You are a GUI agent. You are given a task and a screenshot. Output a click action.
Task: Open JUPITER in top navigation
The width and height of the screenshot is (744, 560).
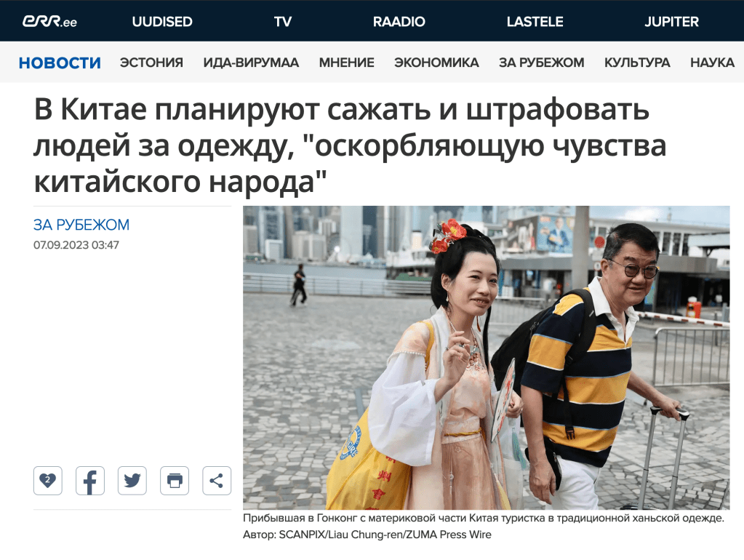click(671, 21)
